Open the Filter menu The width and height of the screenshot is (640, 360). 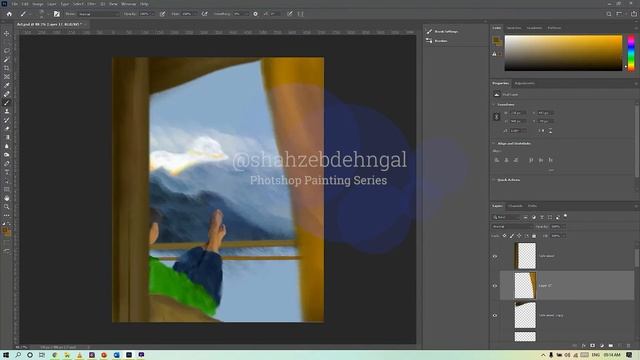pyautogui.click(x=91, y=4)
